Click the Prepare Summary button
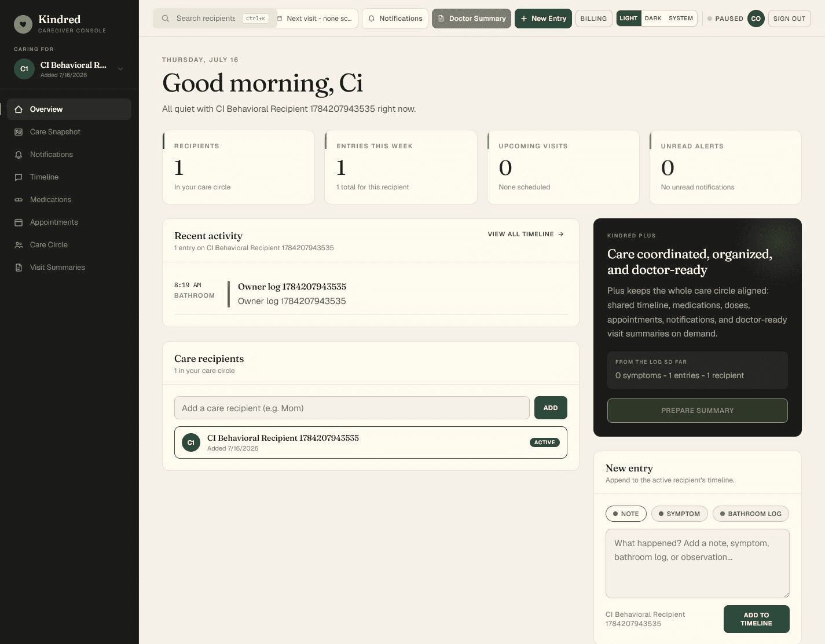The image size is (825, 644). pyautogui.click(x=697, y=411)
